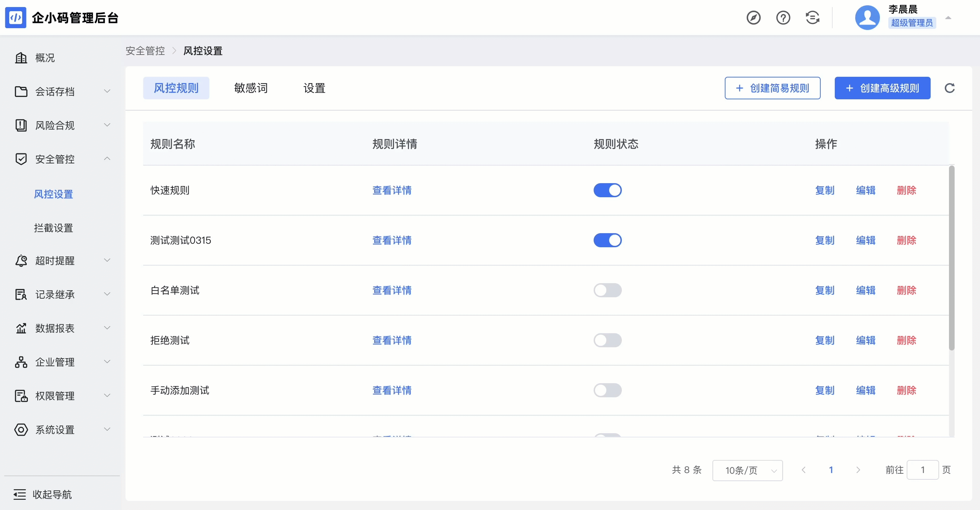
Task: Click the 概况 building icon
Action: point(21,58)
